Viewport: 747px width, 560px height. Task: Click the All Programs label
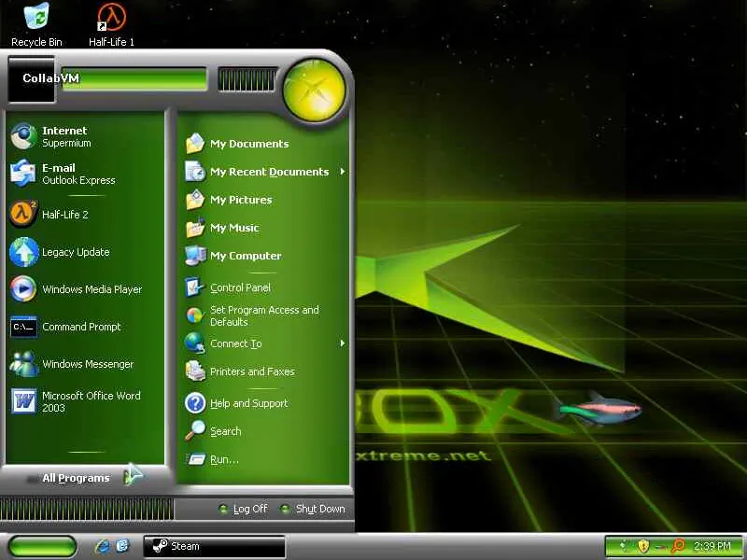click(76, 478)
